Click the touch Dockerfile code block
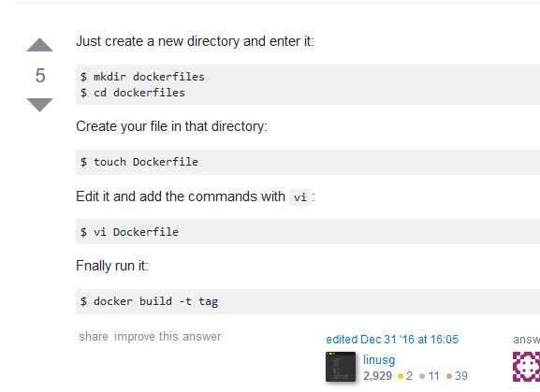 (308, 162)
